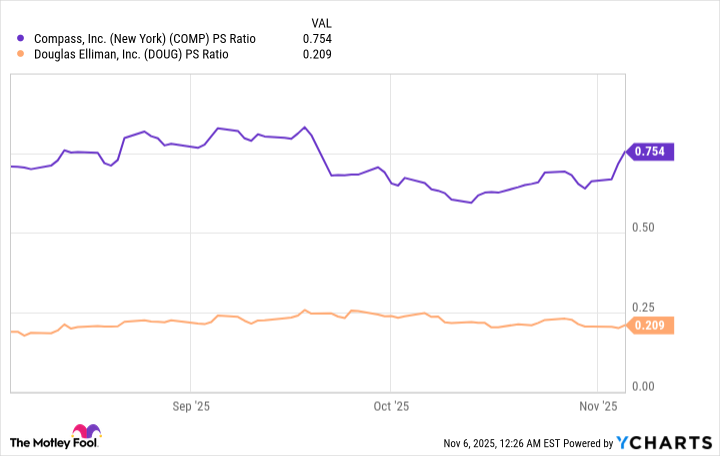Click the Sep '25 x-axis label
This screenshot has width=720, height=456.
click(191, 406)
